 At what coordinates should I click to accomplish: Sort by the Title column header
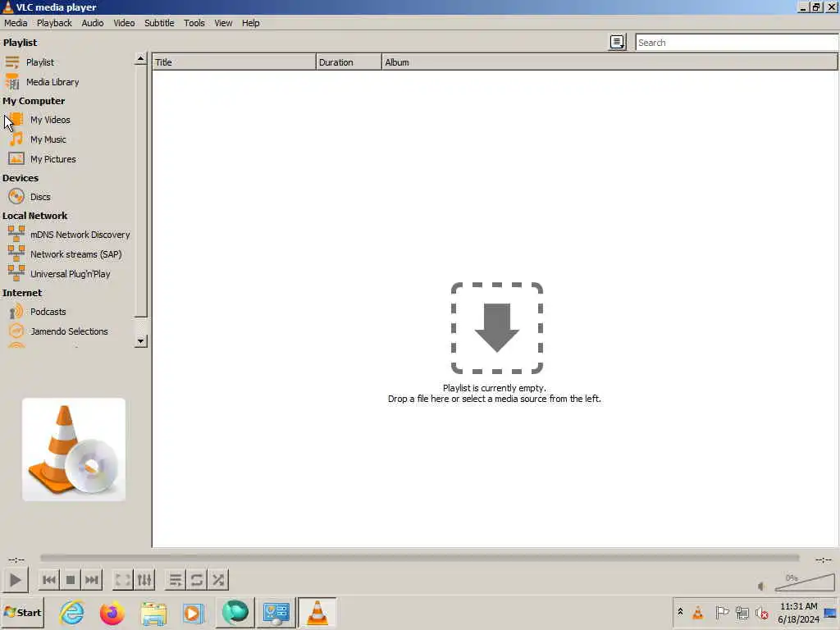tap(234, 62)
